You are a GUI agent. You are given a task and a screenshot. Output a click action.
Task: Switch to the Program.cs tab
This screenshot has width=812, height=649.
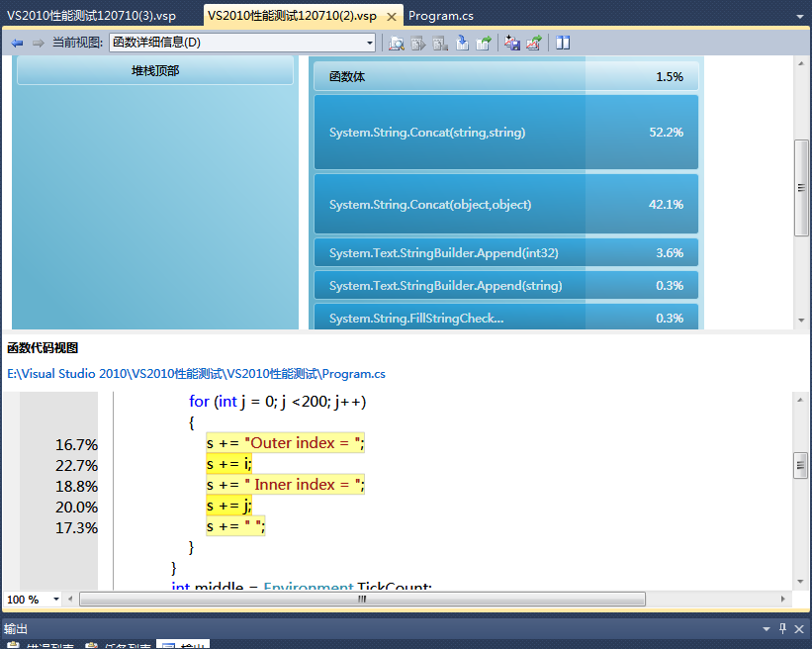pyautogui.click(x=441, y=16)
